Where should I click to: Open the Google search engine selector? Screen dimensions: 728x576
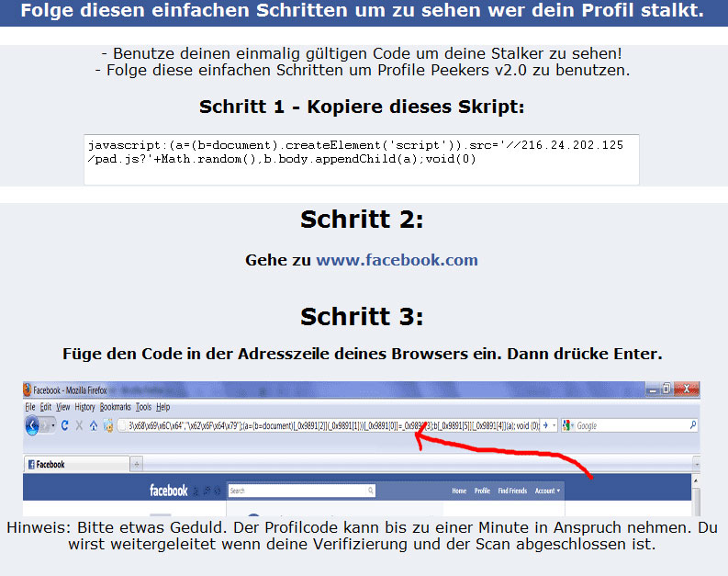pos(567,425)
